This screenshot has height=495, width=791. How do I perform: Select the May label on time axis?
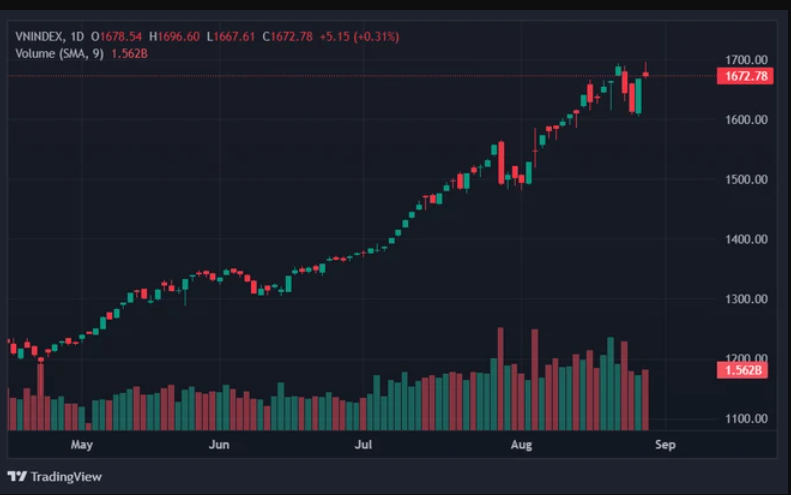click(x=82, y=445)
